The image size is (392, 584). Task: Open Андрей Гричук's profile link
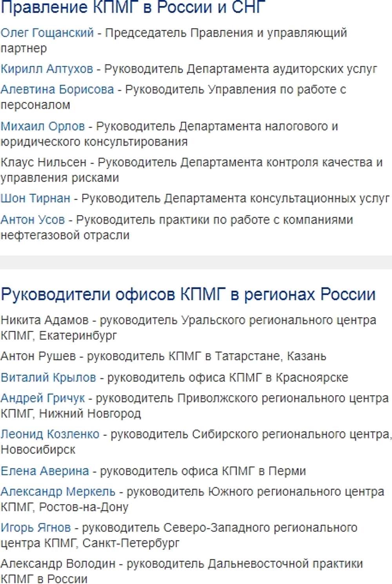click(43, 398)
